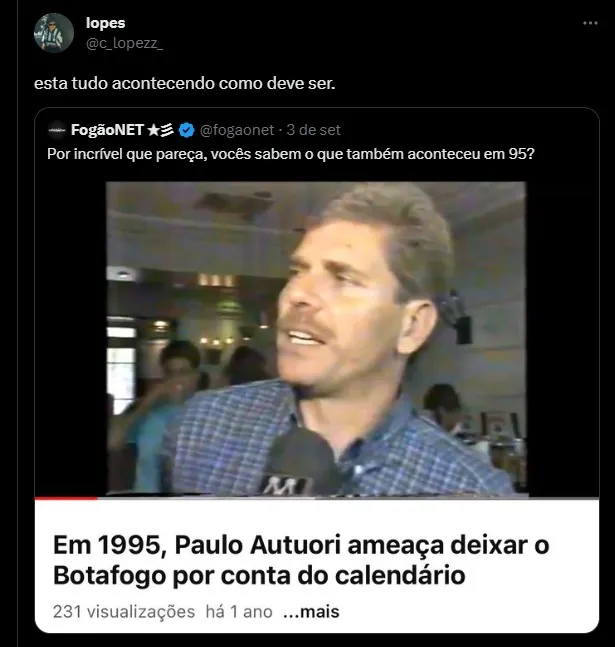This screenshot has height=647, width=615.
Task: Click the black bar left of video
Action: pos(70,338)
